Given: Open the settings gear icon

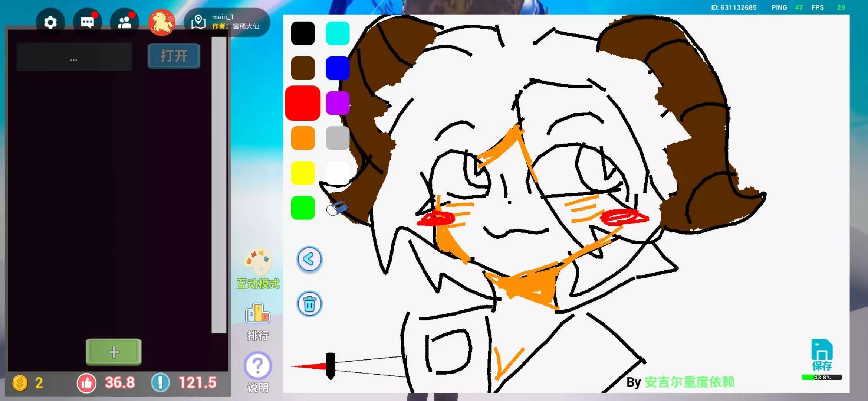Looking at the screenshot, I should click(50, 22).
